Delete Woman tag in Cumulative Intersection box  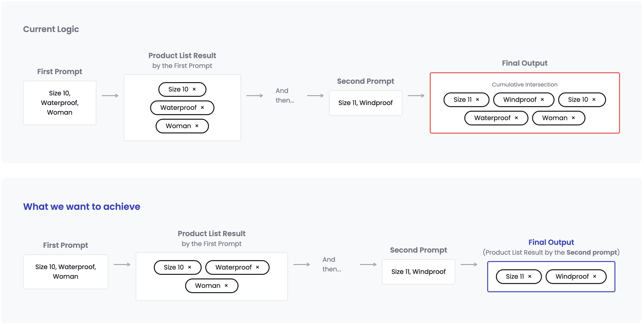tap(573, 118)
